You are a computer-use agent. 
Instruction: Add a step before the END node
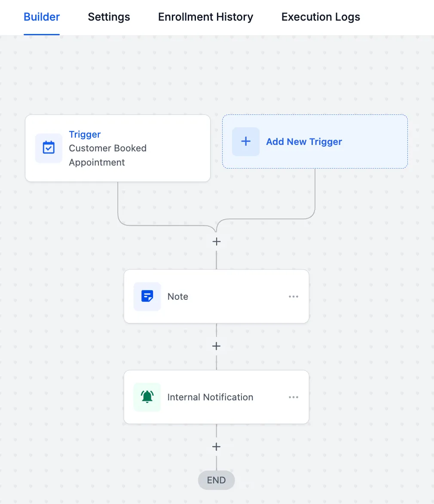217,447
